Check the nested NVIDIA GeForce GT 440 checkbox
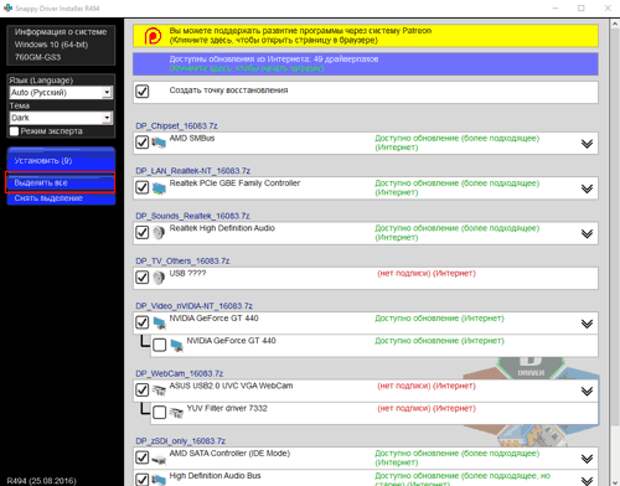620x486 pixels. click(159, 345)
